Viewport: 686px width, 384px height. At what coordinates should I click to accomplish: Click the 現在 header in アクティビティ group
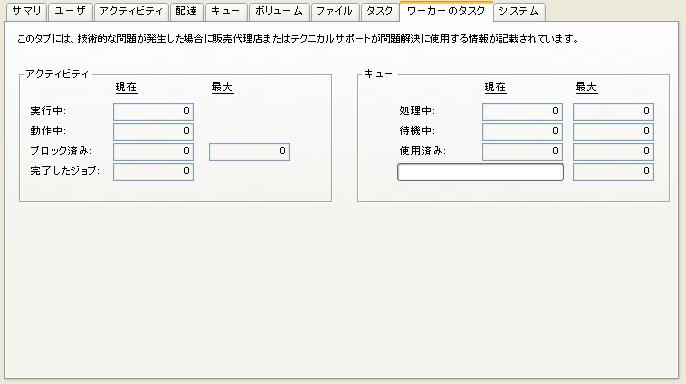click(x=126, y=87)
